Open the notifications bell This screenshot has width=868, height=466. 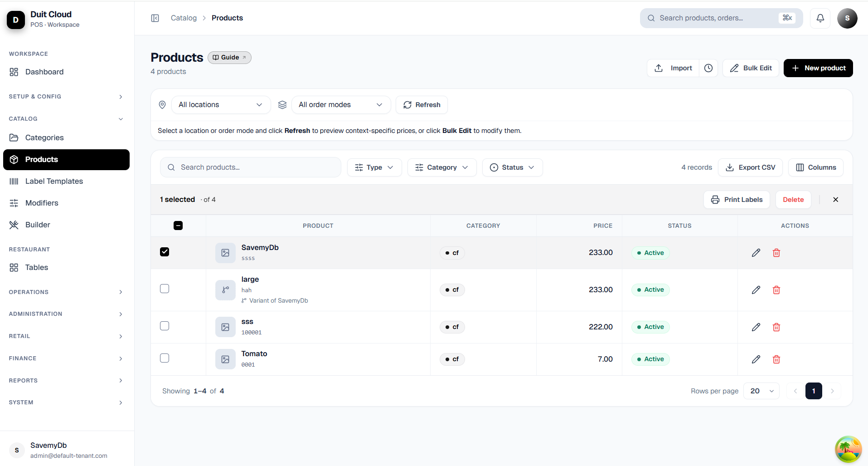820,18
